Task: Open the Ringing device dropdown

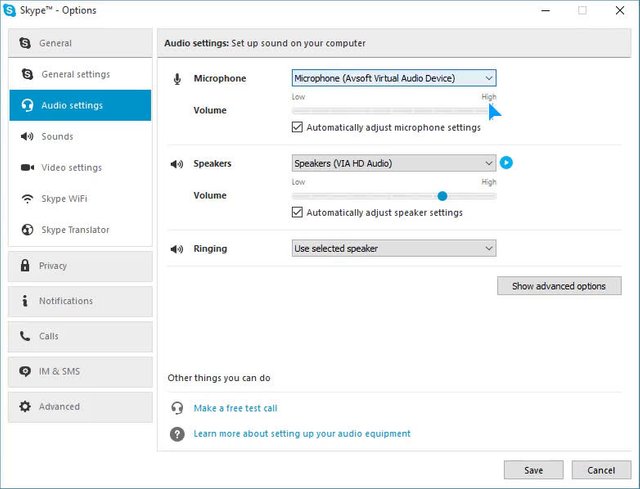Action: [x=394, y=248]
